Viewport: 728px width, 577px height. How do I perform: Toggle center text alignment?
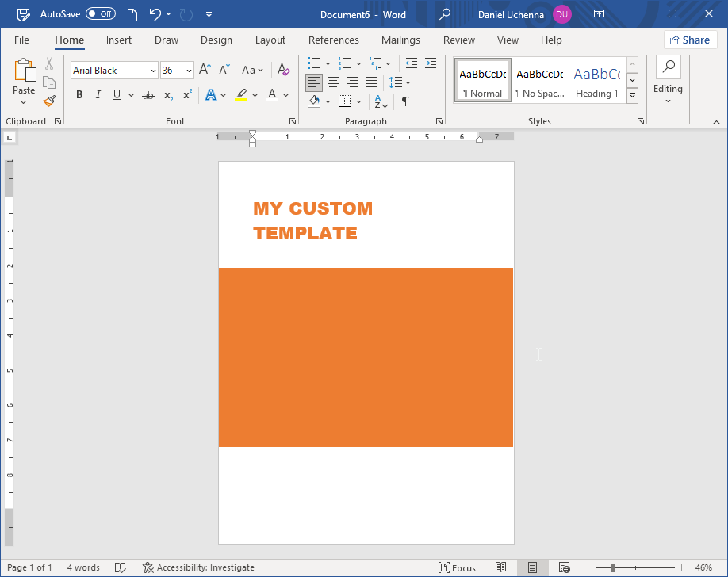[x=333, y=82]
